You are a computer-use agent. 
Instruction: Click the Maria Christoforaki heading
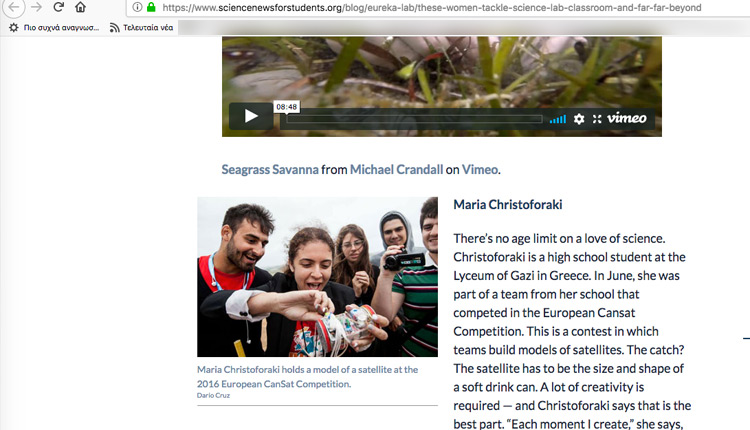point(507,205)
